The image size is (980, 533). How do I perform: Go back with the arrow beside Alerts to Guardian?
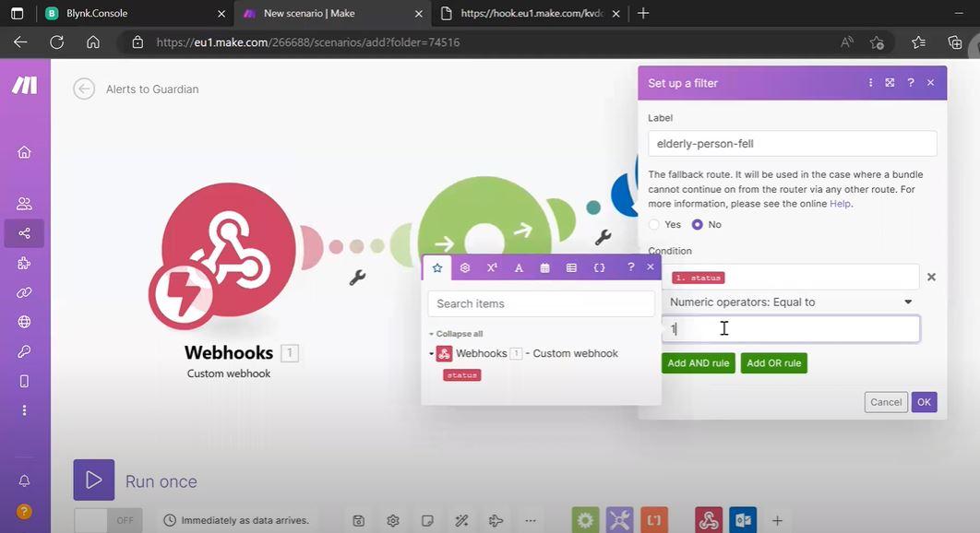point(84,89)
